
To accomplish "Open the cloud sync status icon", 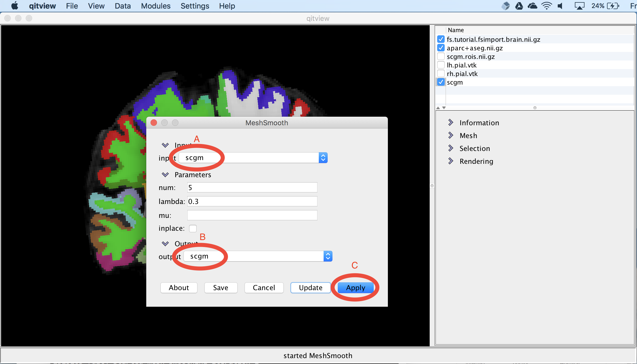I will 532,6.
